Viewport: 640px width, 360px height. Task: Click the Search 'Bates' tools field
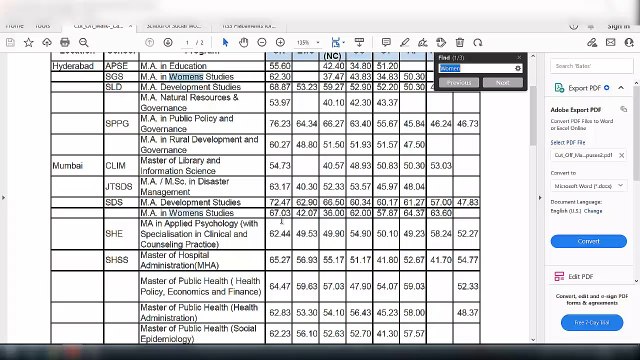point(591,66)
